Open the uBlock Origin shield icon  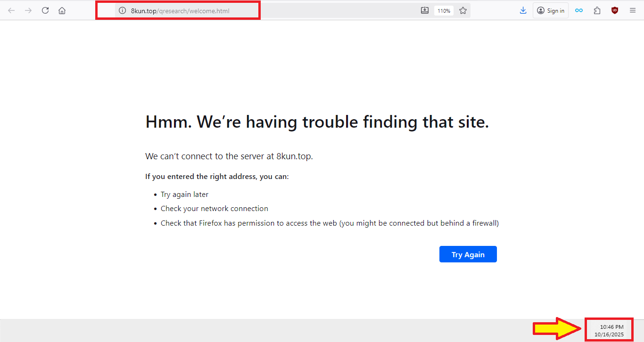tap(614, 10)
